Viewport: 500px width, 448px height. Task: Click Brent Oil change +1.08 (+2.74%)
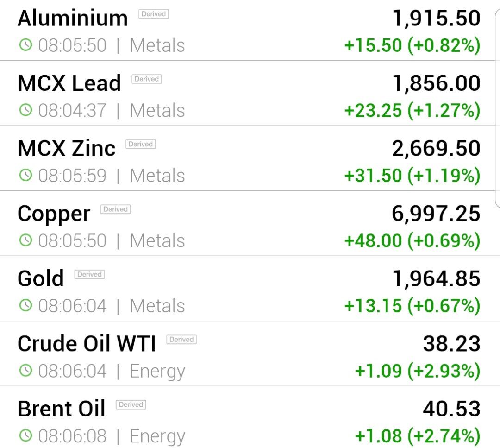pos(418,436)
